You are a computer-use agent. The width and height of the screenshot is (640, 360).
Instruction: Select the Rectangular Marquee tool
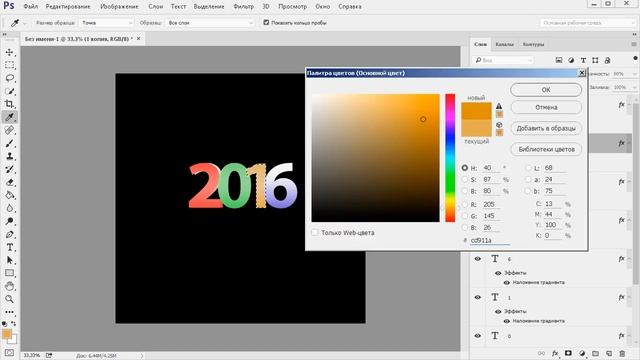click(x=10, y=65)
